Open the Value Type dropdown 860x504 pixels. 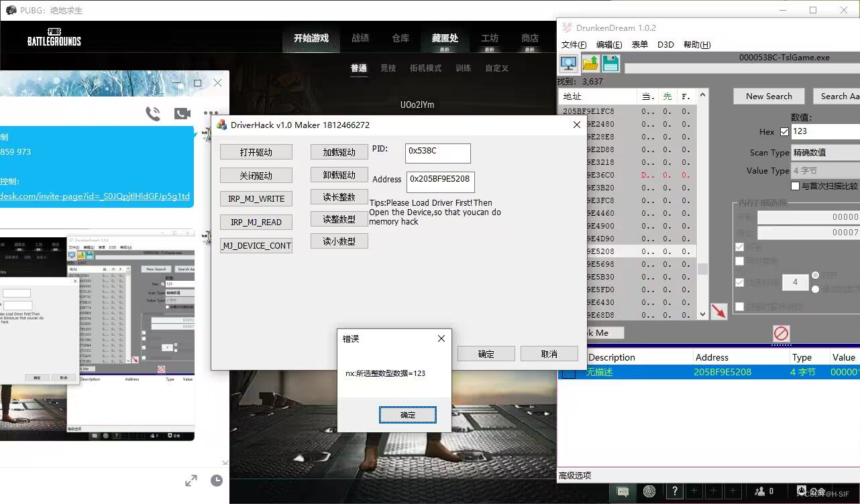[825, 171]
